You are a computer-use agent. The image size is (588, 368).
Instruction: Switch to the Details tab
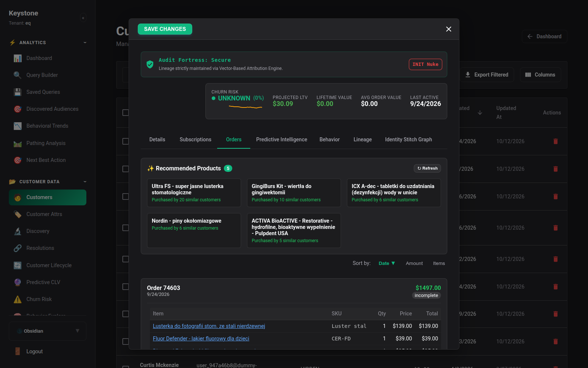coord(157,139)
